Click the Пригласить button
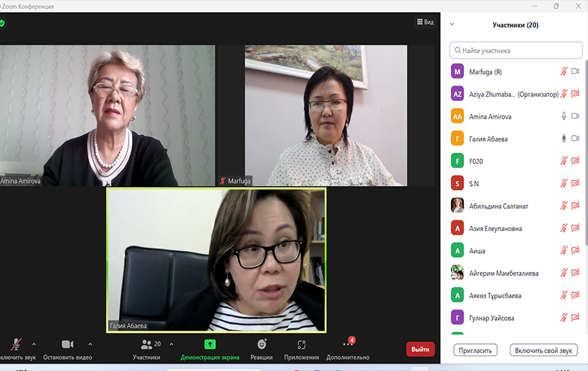Screen dimensions: 588x371 (x=475, y=350)
